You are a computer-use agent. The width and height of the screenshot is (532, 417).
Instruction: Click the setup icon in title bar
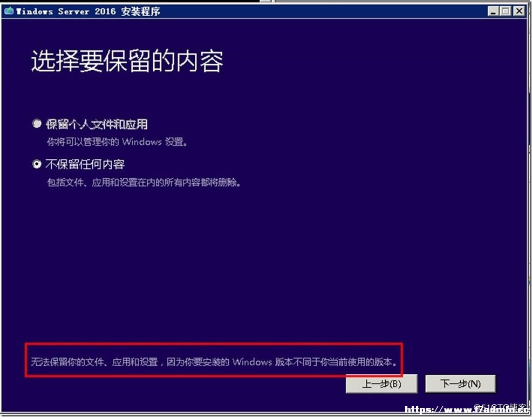(x=9, y=11)
